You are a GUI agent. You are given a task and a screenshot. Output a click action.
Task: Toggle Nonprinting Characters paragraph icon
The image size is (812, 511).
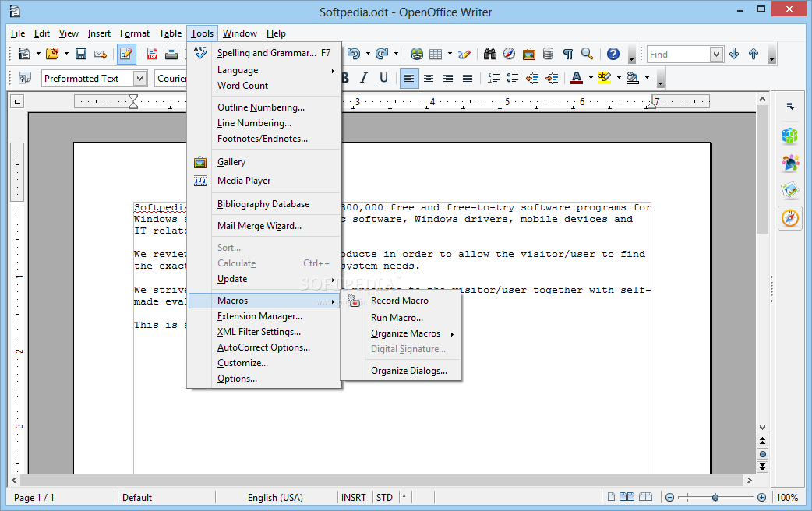pyautogui.click(x=568, y=54)
